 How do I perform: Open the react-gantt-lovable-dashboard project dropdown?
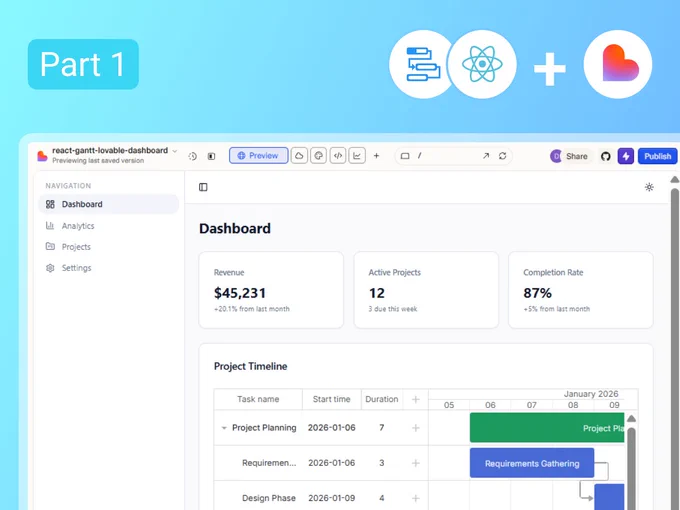tap(175, 151)
